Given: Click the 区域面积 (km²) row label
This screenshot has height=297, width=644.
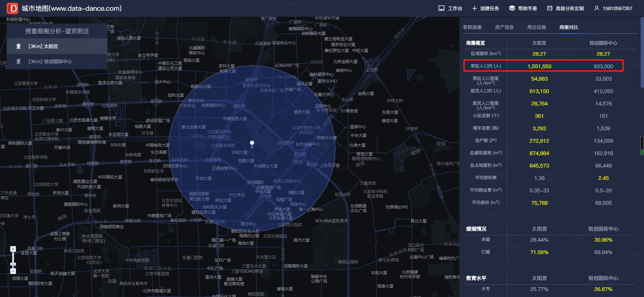Looking at the screenshot, I should point(486,54).
